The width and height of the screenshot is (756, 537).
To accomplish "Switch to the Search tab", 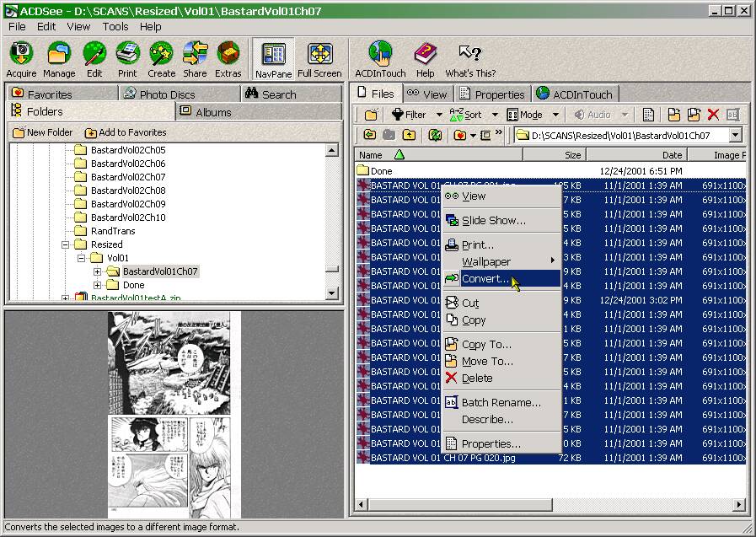I will pos(291,94).
